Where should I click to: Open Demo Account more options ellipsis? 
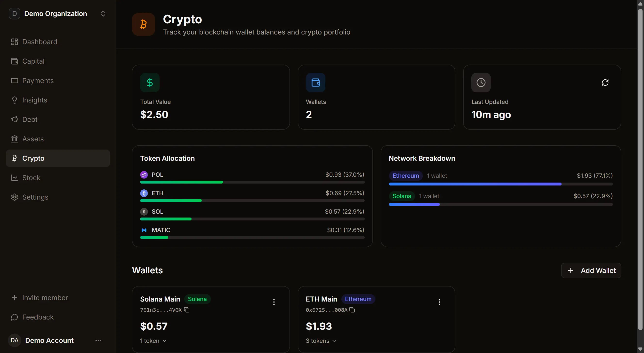point(98,340)
